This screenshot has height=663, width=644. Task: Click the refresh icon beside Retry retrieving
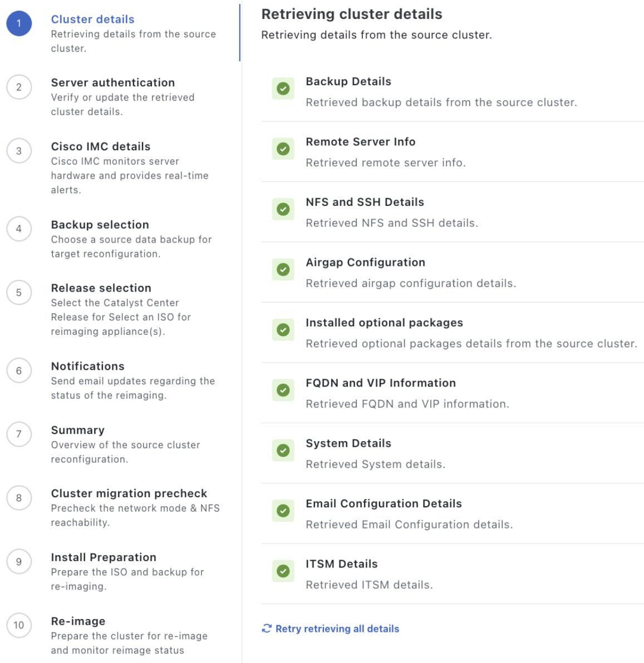tap(267, 629)
